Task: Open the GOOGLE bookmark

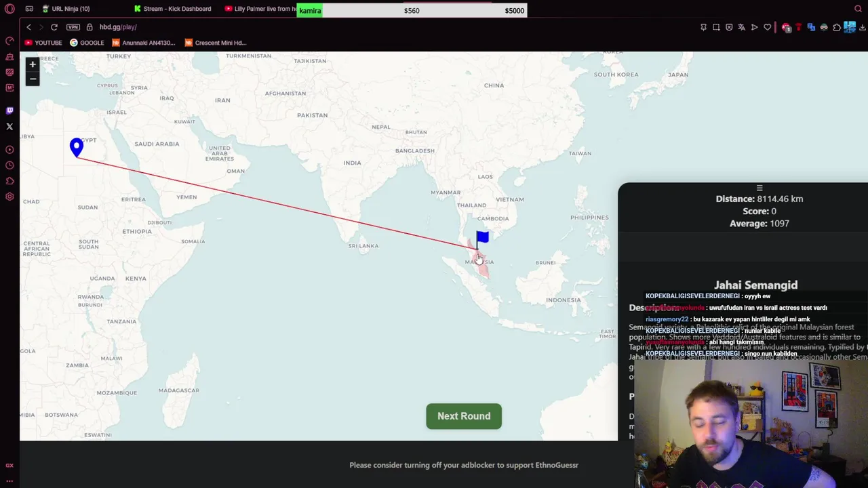Action: (x=87, y=43)
